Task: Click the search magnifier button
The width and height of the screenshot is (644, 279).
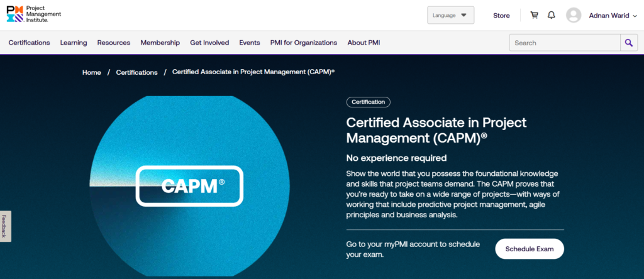Action: click(x=629, y=43)
